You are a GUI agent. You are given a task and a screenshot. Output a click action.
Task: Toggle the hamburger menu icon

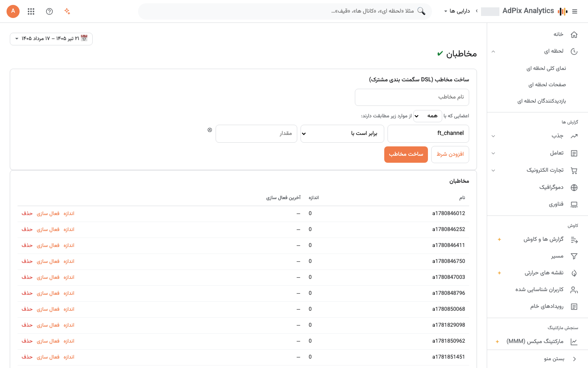(575, 11)
